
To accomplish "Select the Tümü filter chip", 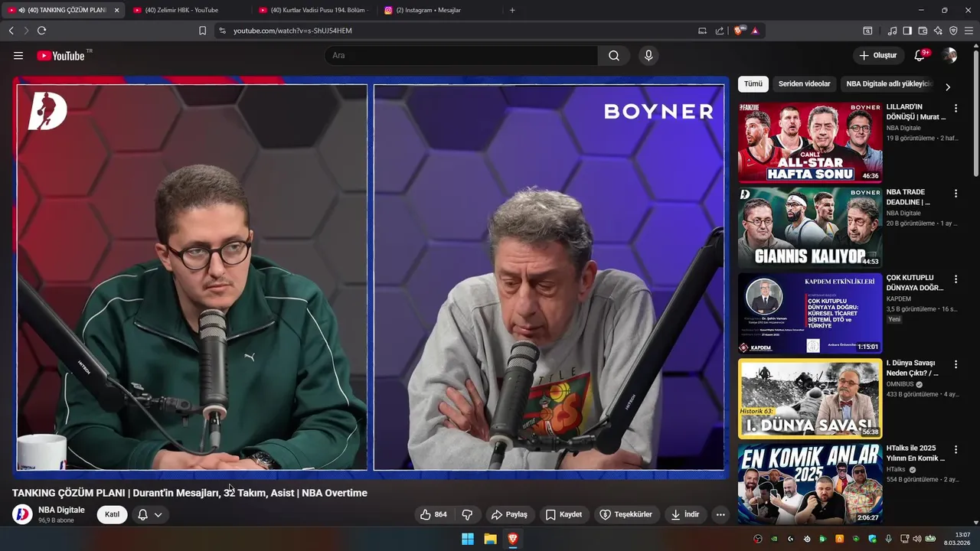I will 753,84.
